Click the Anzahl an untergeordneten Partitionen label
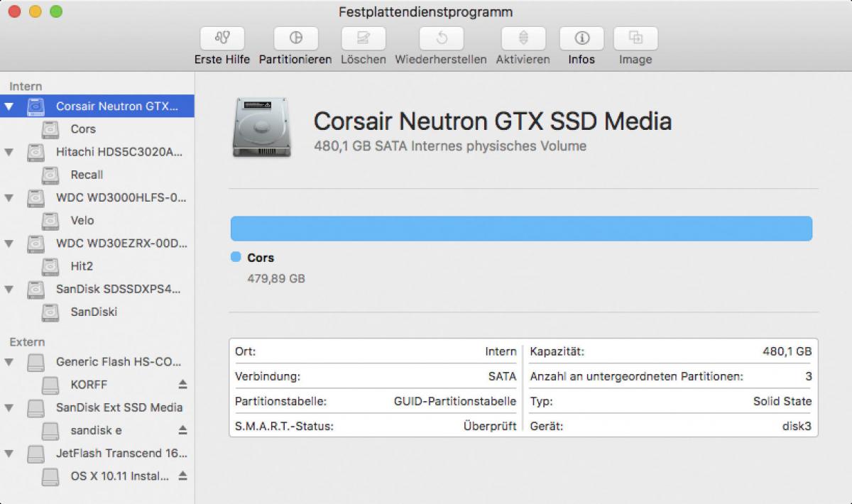 click(x=636, y=376)
